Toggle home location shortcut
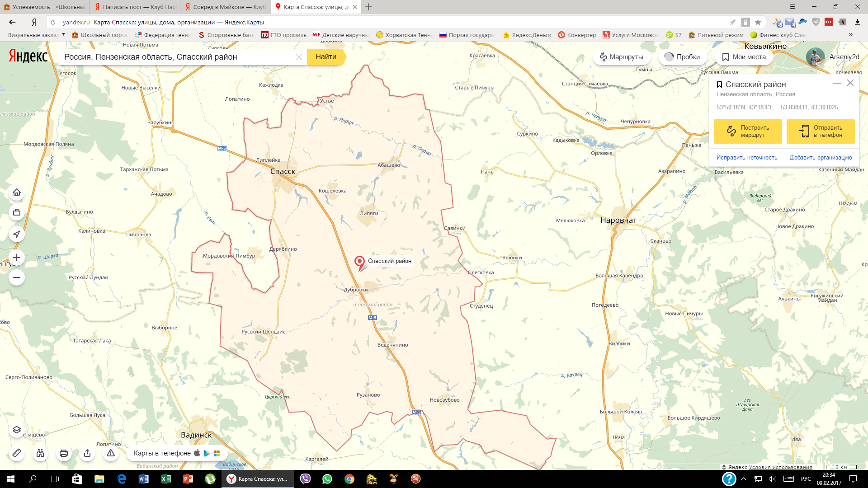The height and width of the screenshot is (488, 868). (17, 192)
